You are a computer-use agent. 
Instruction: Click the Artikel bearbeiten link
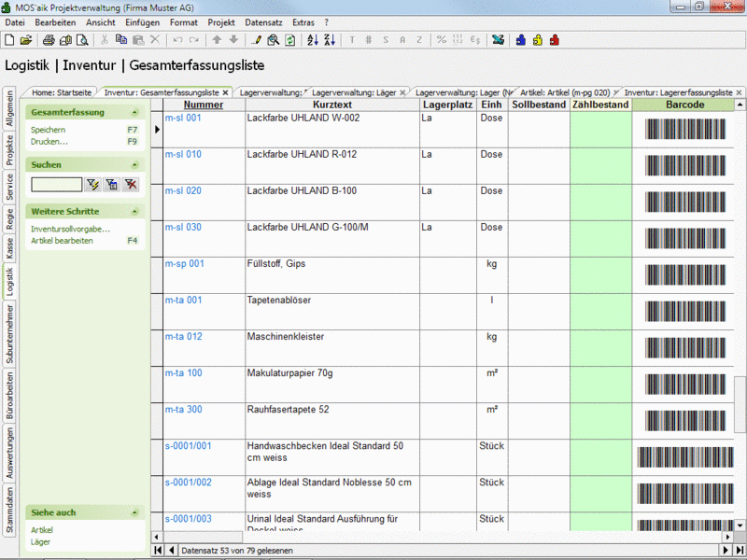[62, 241]
